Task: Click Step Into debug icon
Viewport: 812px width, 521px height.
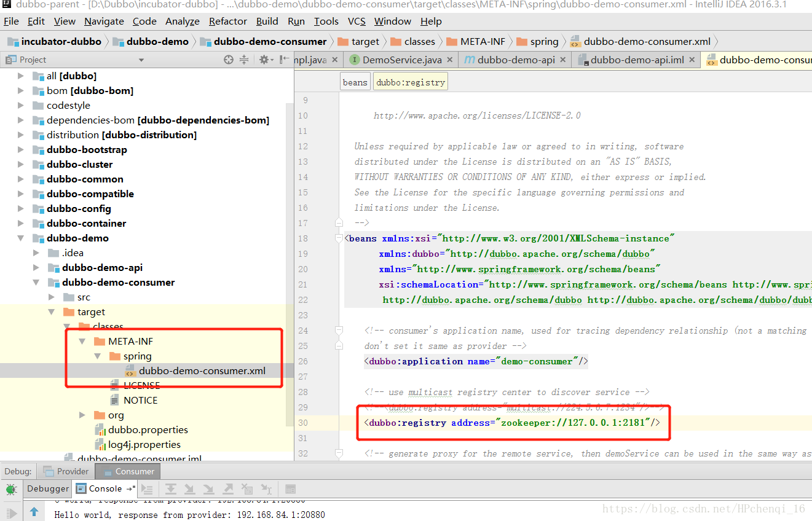Action: point(190,489)
